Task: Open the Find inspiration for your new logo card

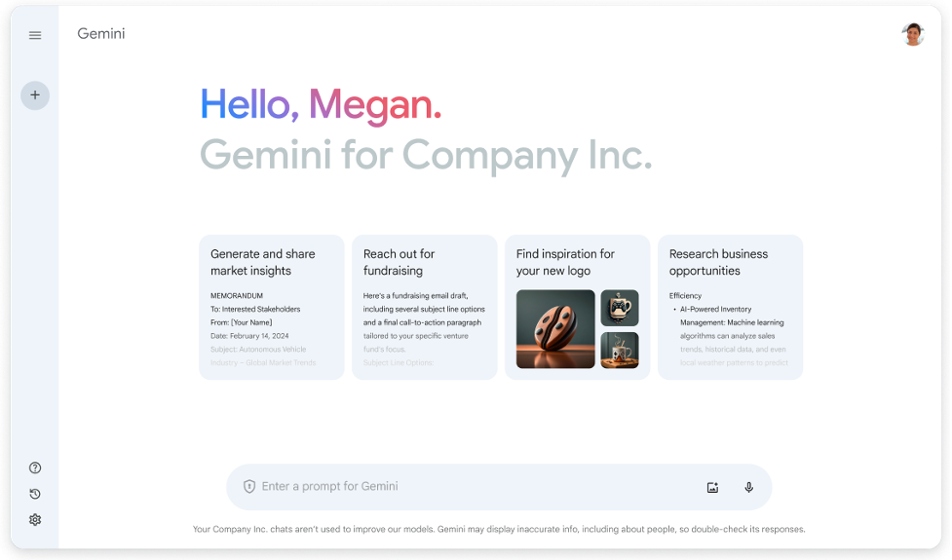Action: coord(578,307)
